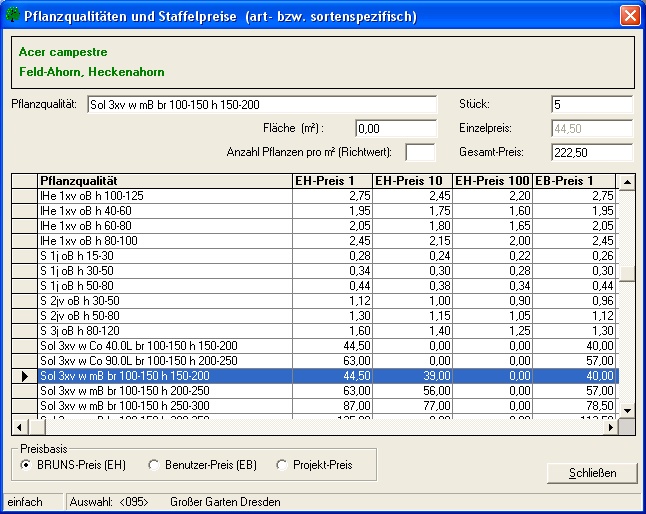
Task: Click the EH-Preis 10 column header
Action: (x=412, y=181)
